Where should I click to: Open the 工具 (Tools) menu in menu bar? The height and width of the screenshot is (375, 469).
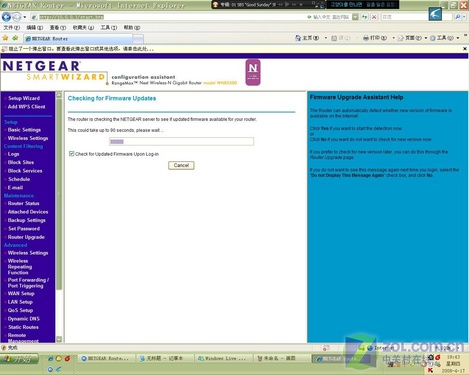(109, 27)
